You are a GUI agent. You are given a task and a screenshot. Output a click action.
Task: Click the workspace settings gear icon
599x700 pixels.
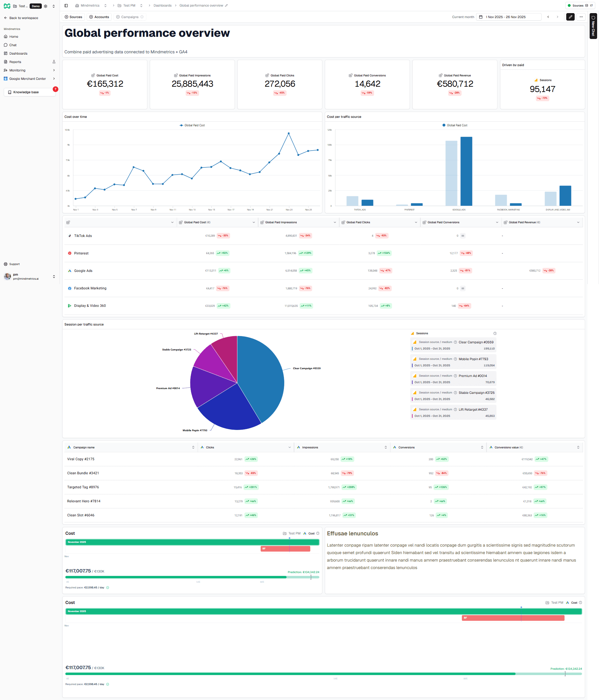[x=46, y=6]
